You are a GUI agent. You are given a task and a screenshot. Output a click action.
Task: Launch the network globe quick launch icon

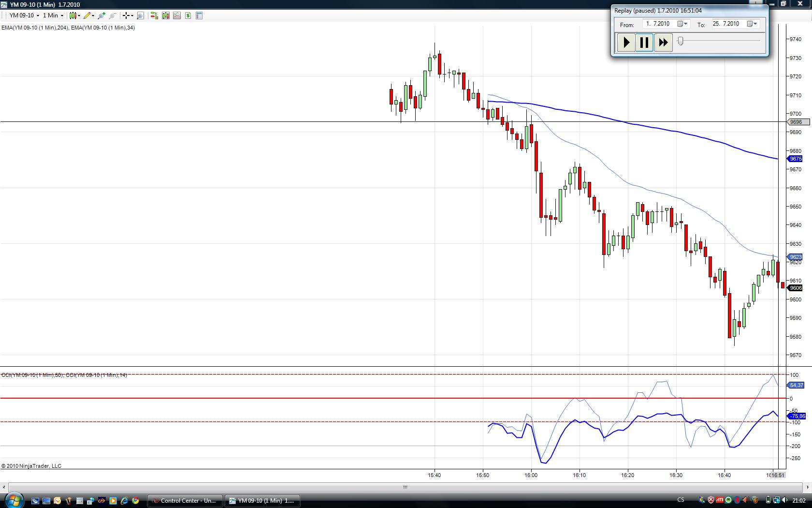click(x=91, y=501)
